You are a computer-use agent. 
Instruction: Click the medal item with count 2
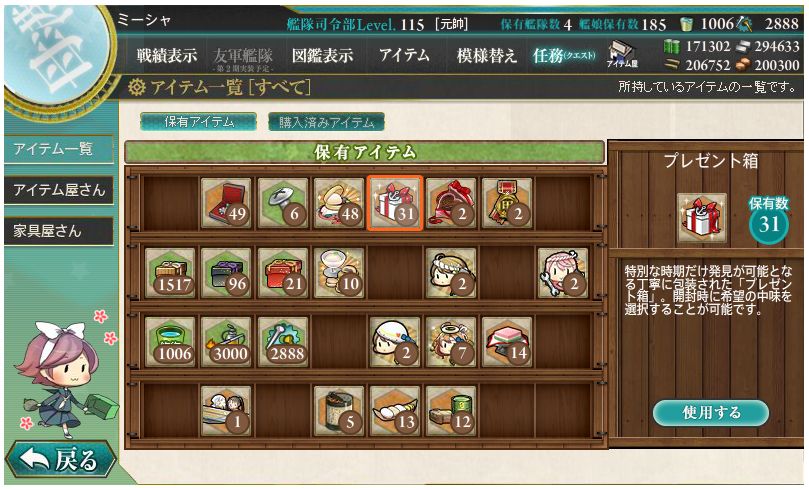pos(507,203)
